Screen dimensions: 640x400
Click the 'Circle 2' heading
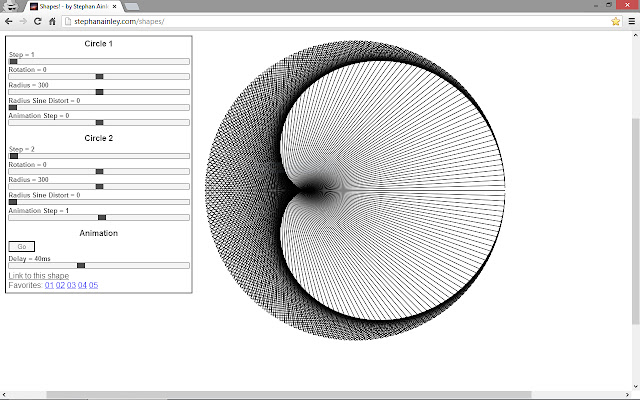click(x=98, y=138)
